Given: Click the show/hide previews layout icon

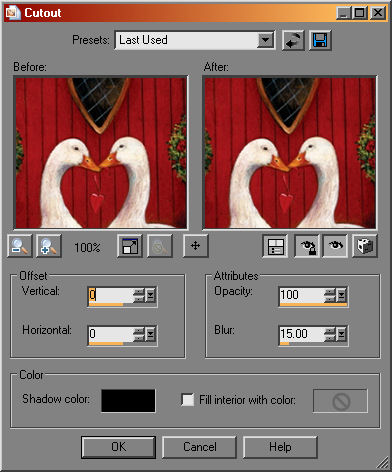Looking at the screenshot, I should click(x=275, y=246).
